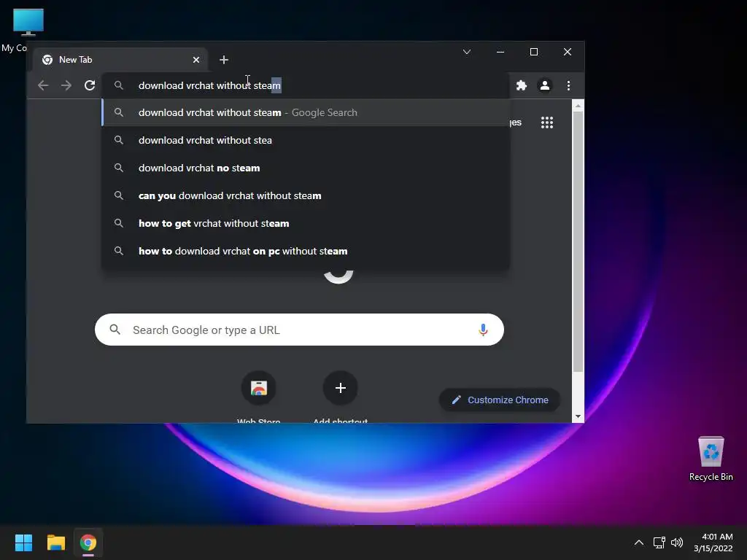Open the Windows Start menu
This screenshot has height=560, width=747.
[23, 542]
